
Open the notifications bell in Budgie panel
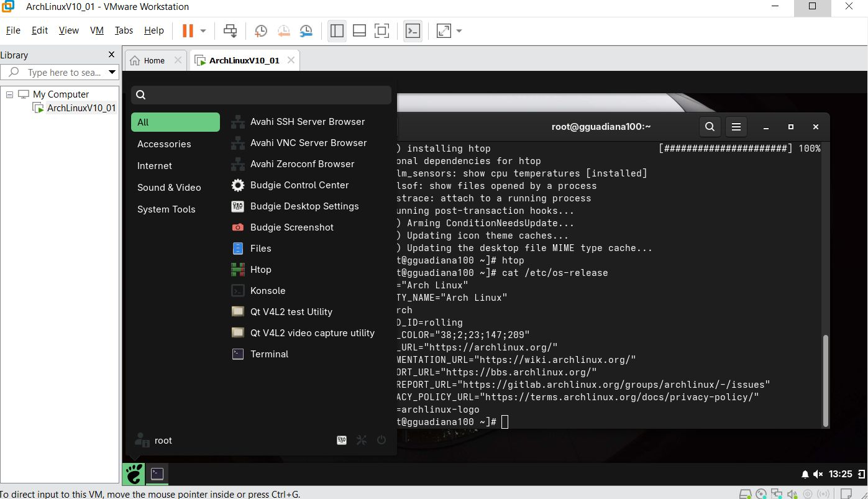coord(805,475)
